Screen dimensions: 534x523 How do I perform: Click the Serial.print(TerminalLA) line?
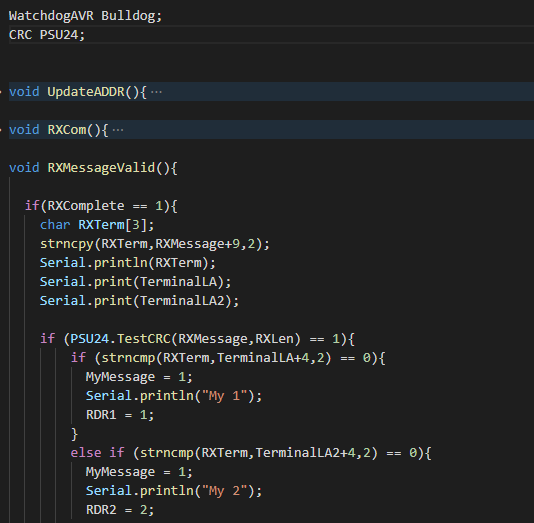coord(136,282)
